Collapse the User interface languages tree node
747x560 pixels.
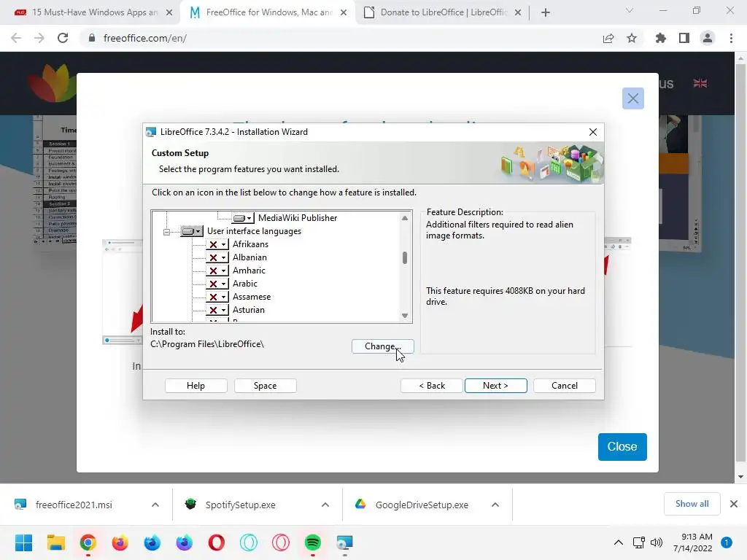pos(166,232)
